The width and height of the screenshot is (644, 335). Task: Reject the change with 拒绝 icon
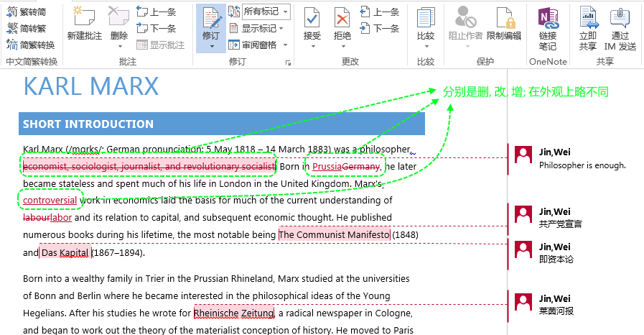coord(342,19)
